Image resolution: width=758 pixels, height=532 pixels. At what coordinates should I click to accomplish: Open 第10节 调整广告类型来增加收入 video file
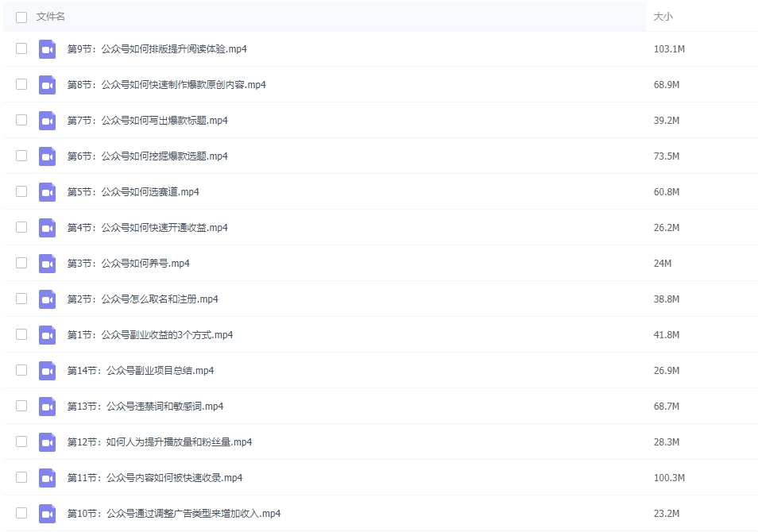coord(173,514)
